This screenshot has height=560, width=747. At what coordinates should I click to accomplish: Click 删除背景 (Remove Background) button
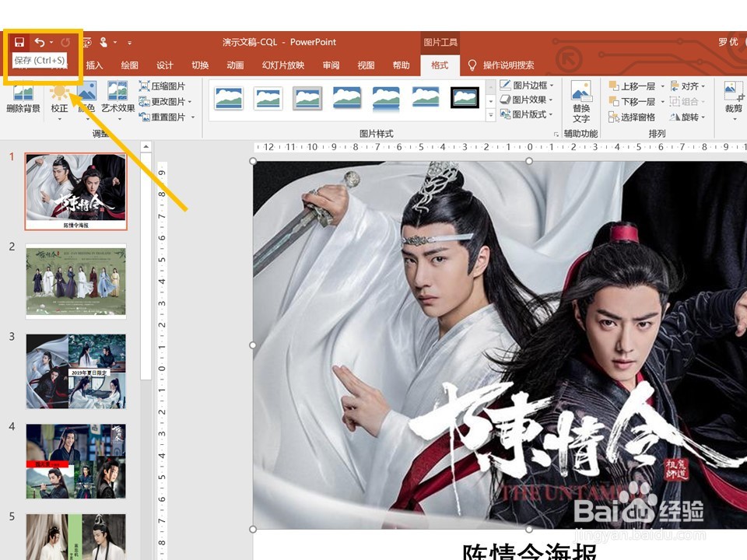tap(23, 97)
